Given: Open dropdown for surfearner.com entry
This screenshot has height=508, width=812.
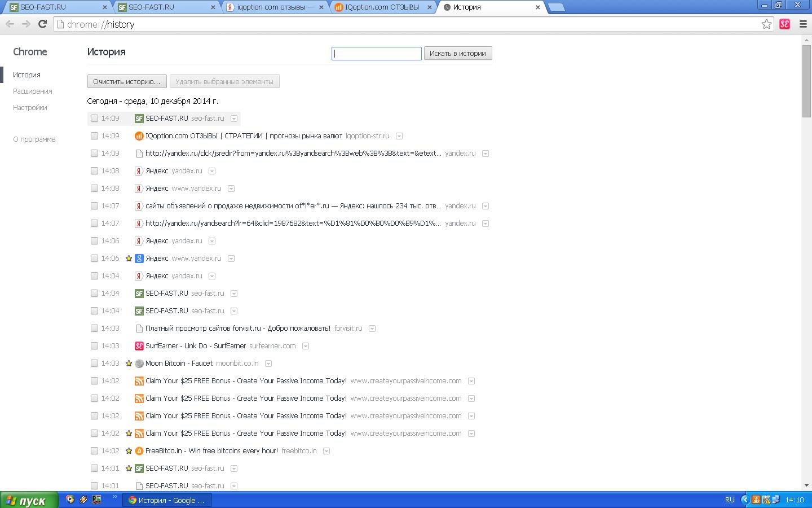Looking at the screenshot, I should click(x=306, y=346).
